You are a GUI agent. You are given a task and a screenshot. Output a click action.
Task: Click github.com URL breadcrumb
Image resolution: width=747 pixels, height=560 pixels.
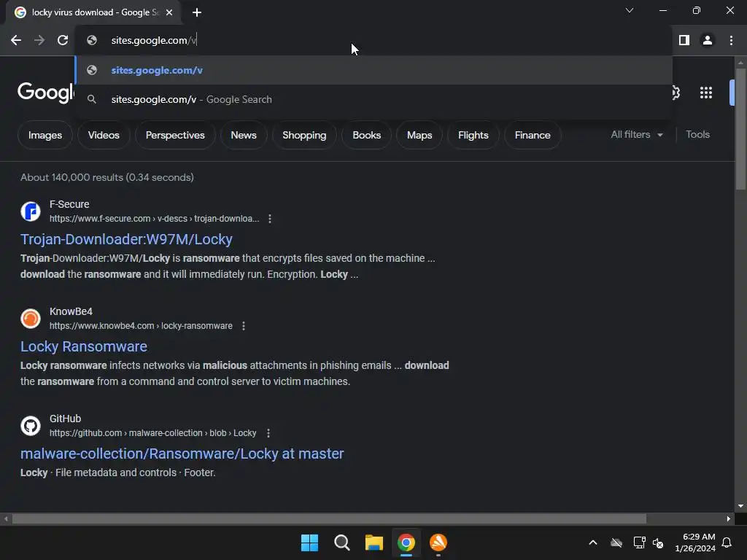(x=153, y=433)
